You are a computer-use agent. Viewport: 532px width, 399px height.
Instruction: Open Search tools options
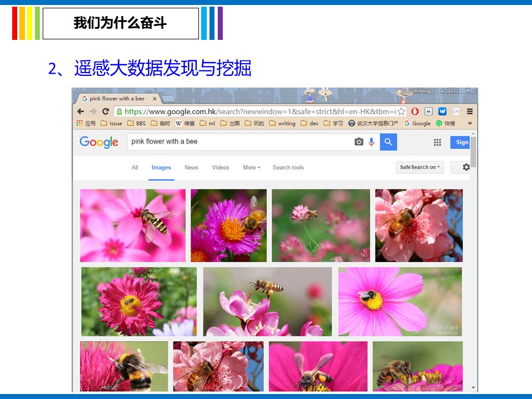click(288, 167)
